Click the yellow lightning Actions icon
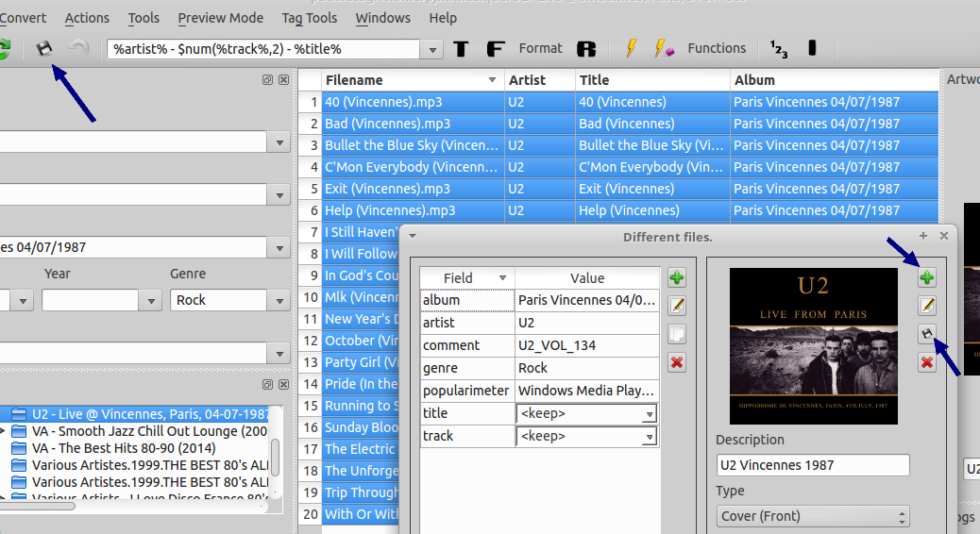Image resolution: width=980 pixels, height=534 pixels. (632, 48)
